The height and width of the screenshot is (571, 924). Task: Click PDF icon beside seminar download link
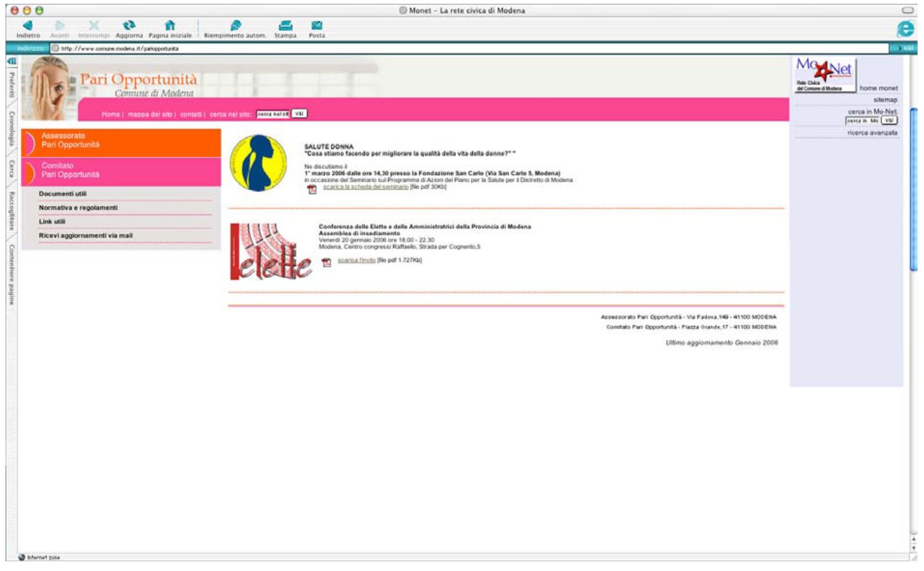pos(312,190)
